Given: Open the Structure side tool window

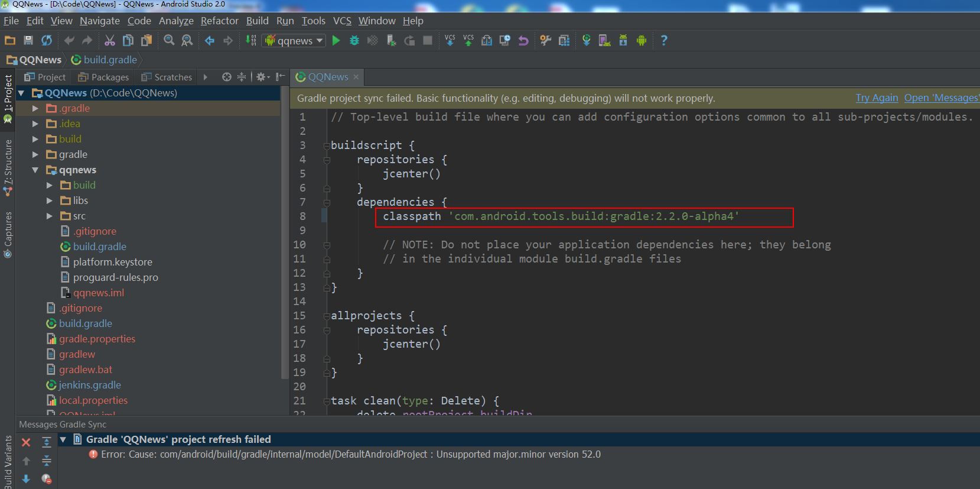Looking at the screenshot, I should tap(8, 168).
